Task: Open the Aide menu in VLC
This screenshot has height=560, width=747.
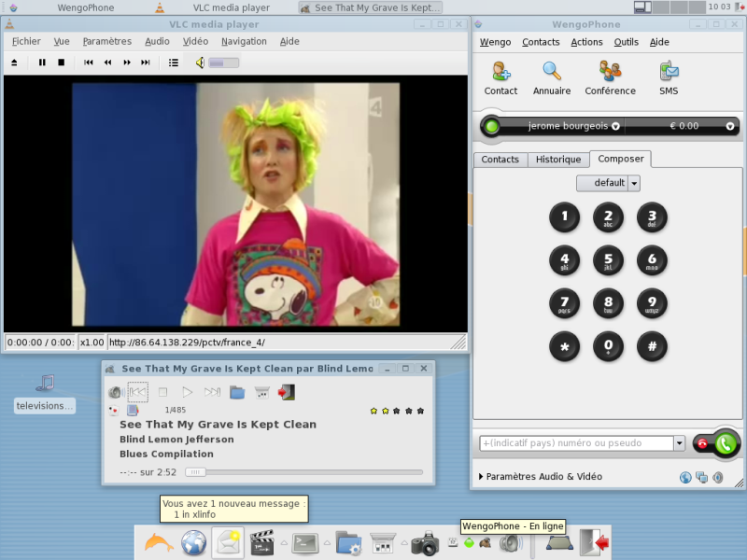Action: (x=289, y=41)
